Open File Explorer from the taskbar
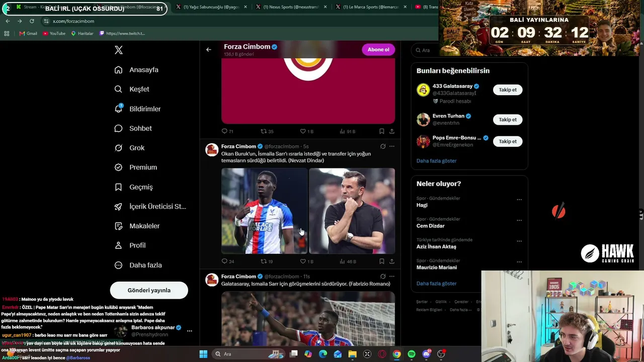The image size is (644, 362). tap(353, 354)
